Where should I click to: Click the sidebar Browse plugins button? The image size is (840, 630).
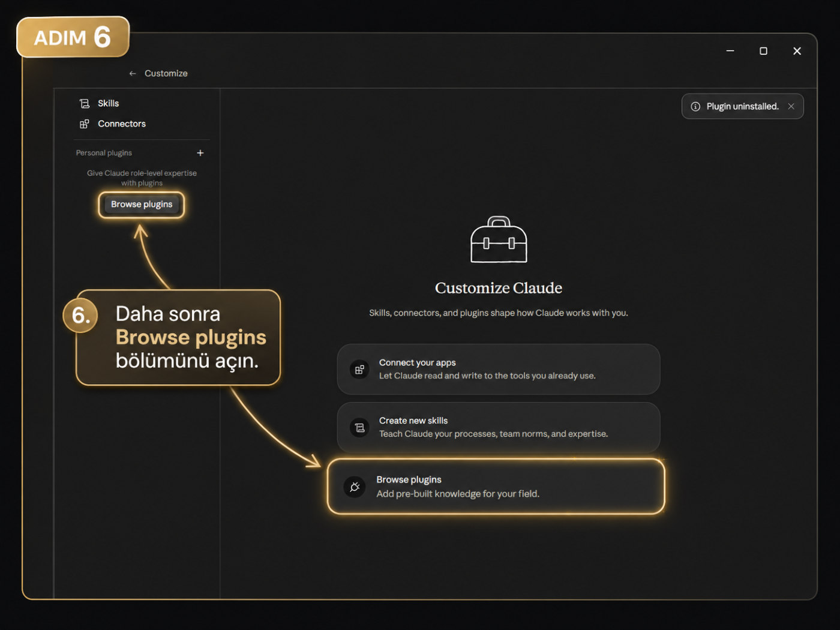(142, 205)
